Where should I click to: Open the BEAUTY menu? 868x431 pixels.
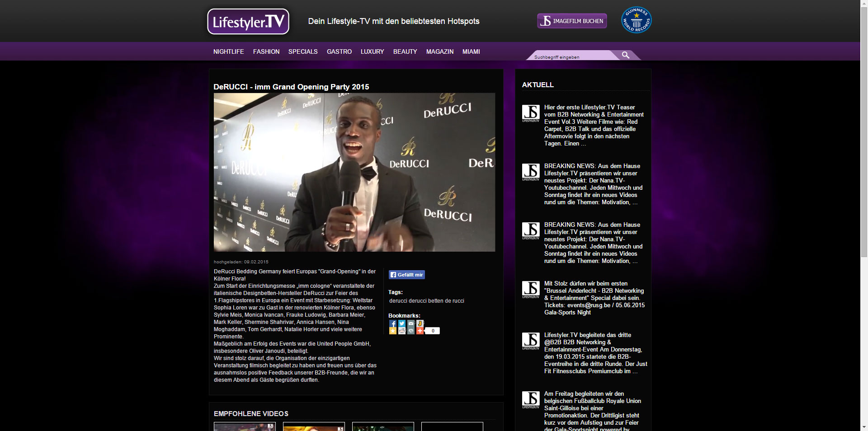[405, 52]
